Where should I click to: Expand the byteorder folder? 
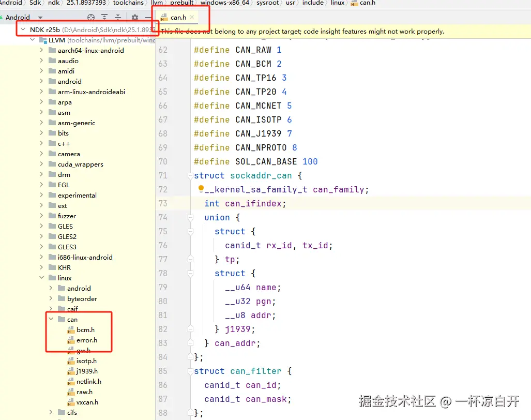coord(51,298)
